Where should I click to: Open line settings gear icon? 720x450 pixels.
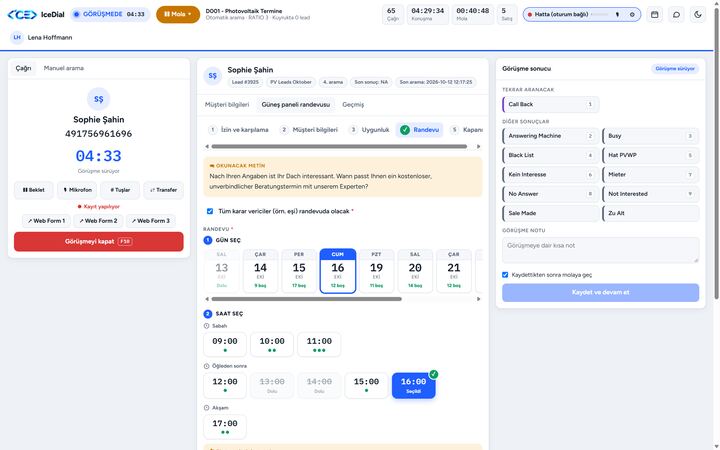[x=632, y=15]
